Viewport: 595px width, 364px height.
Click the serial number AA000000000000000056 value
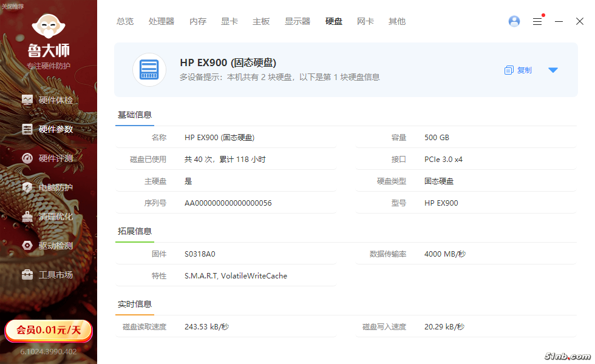228,203
